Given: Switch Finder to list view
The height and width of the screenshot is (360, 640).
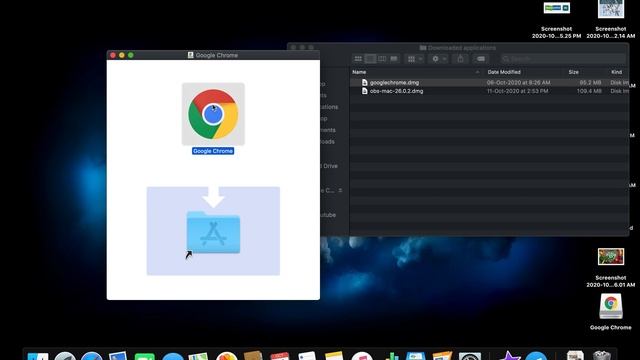Looking at the screenshot, I should [370, 59].
